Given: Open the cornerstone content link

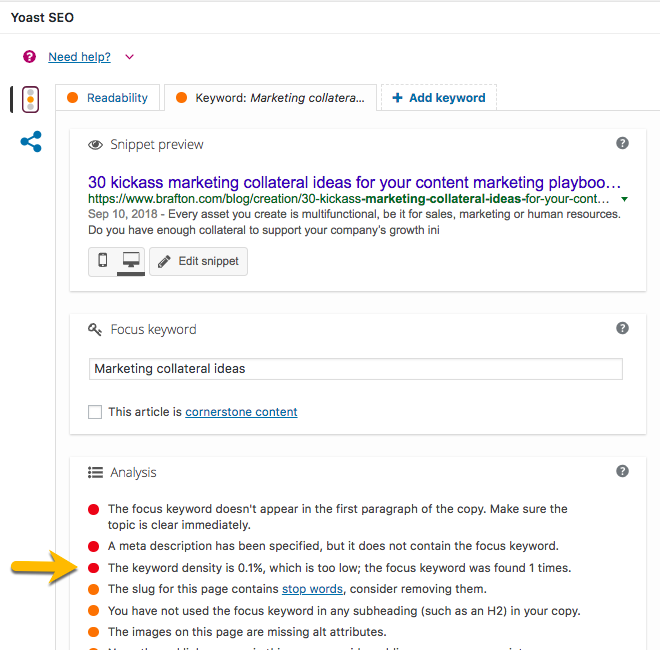Looking at the screenshot, I should pyautogui.click(x=241, y=412).
